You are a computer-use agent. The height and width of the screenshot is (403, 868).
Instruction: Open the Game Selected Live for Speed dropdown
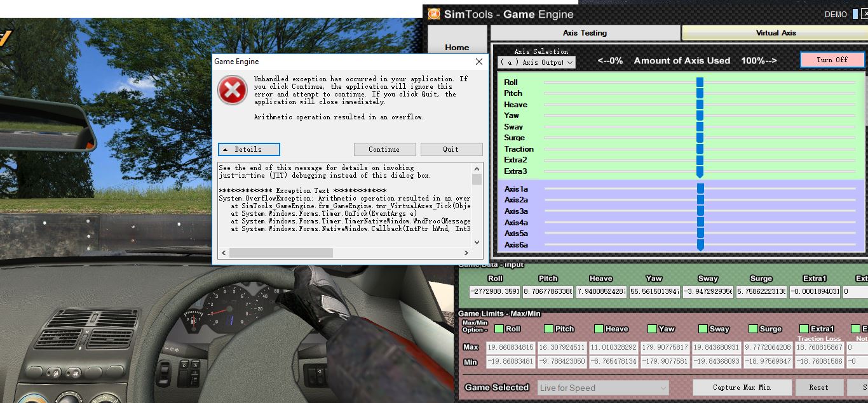click(x=603, y=388)
